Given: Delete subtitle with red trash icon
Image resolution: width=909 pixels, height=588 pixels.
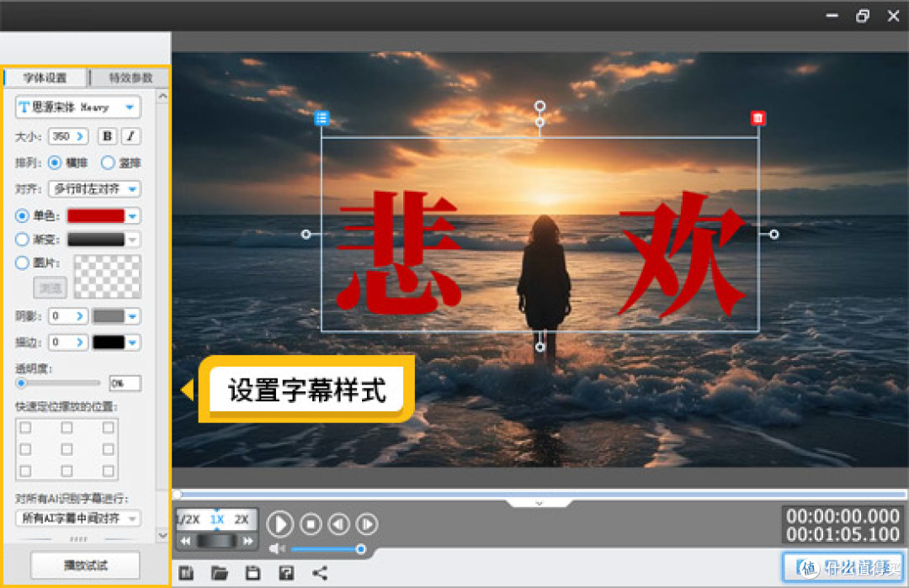Looking at the screenshot, I should 757,118.
